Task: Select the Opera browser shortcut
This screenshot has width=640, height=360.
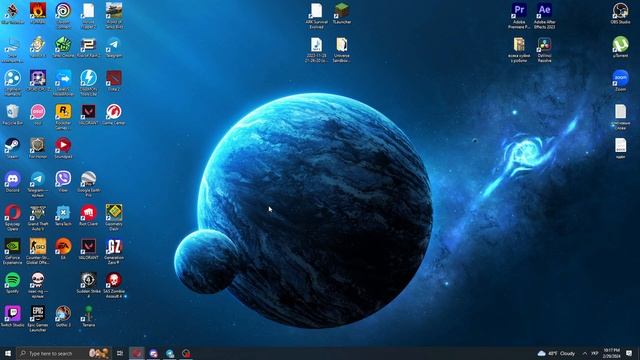Action: pos(12,218)
